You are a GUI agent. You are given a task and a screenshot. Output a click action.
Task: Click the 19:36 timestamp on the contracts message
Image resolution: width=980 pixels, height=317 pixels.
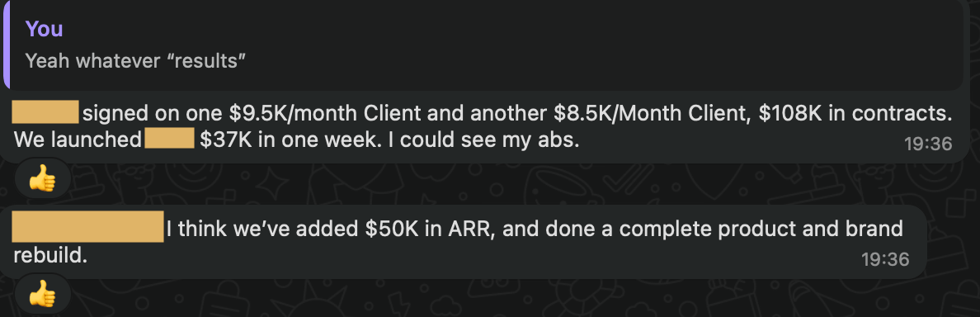tap(927, 144)
